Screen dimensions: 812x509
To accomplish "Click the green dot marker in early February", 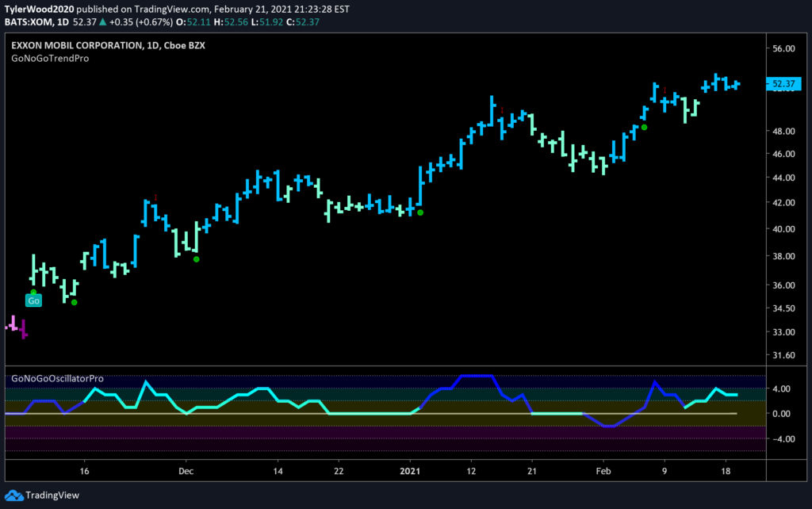I will [644, 128].
